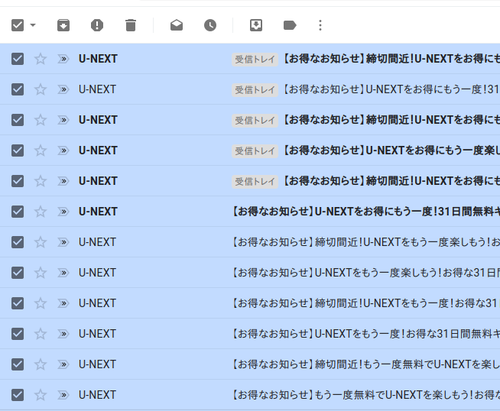Toggle the select-all checkbox in toolbar
Image resolution: width=500 pixels, height=411 pixels.
(x=17, y=25)
